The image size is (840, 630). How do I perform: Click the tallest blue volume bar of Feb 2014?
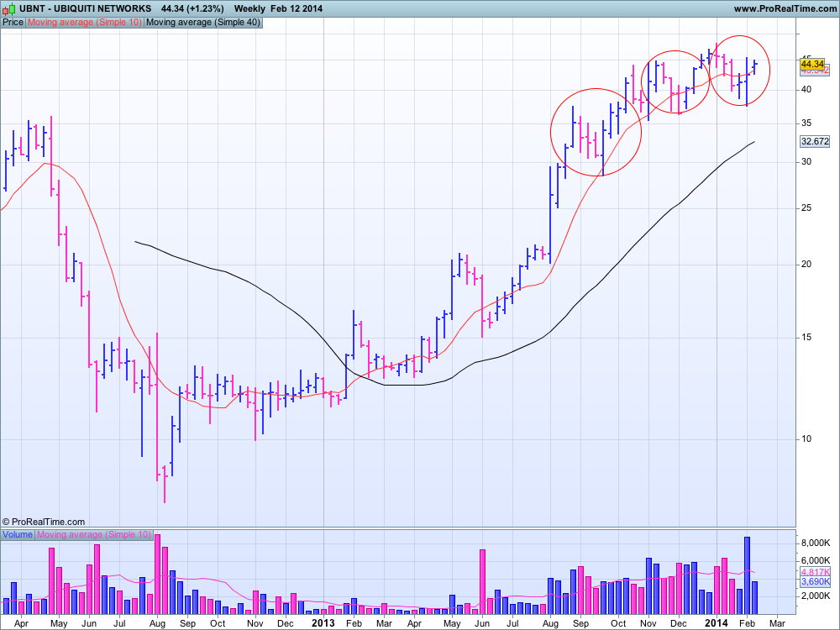[x=747, y=575]
